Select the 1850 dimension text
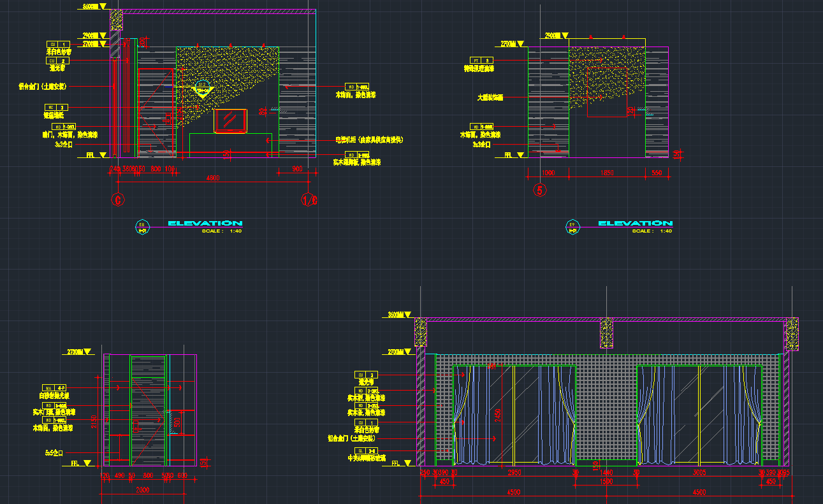Screen dimensions: 823x504 (x=606, y=173)
